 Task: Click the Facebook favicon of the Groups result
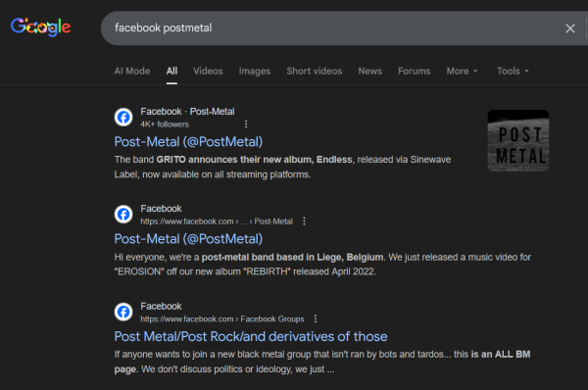click(x=123, y=312)
